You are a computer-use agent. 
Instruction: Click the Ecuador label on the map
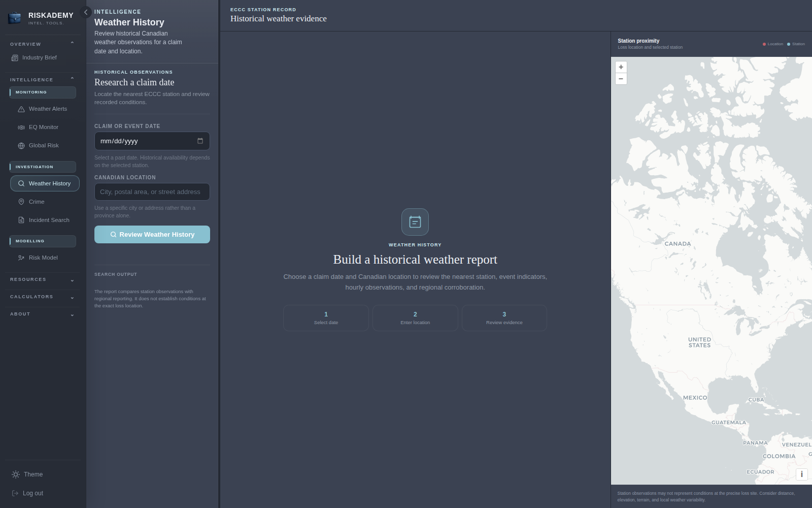(760, 472)
